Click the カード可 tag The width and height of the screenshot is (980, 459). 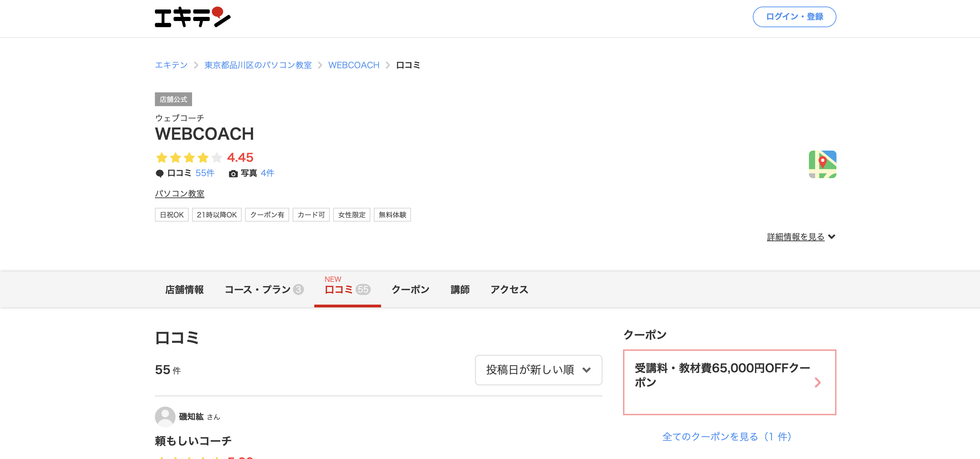coord(311,215)
